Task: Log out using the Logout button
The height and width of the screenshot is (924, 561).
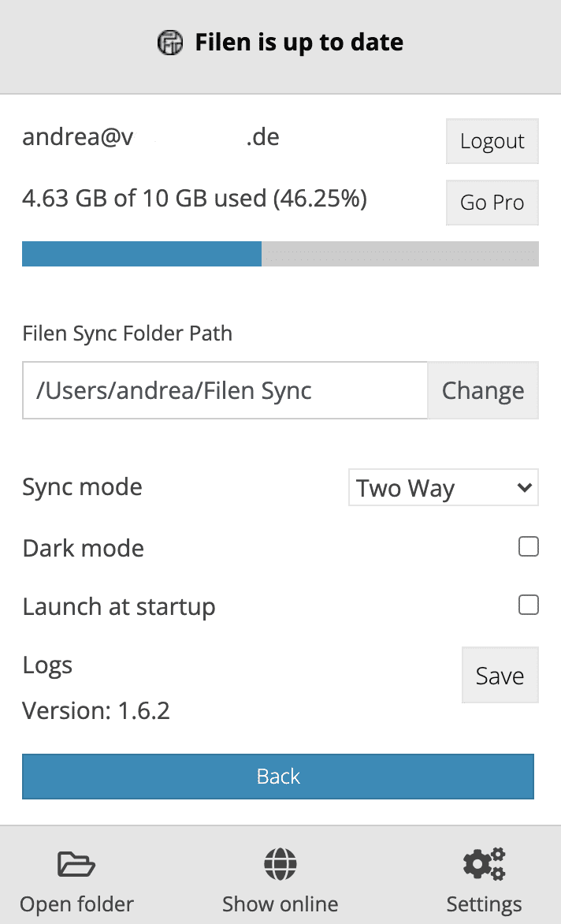Action: [x=492, y=141]
